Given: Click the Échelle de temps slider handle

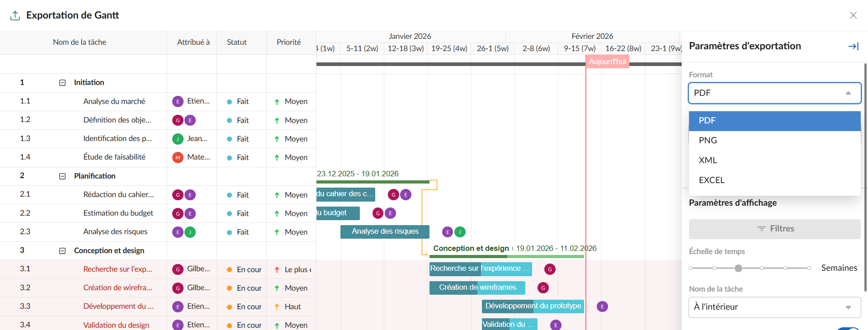Looking at the screenshot, I should 738,268.
